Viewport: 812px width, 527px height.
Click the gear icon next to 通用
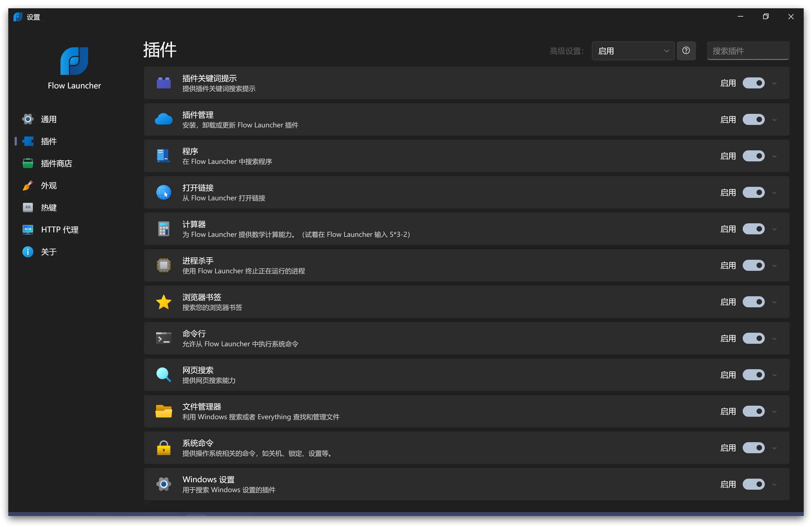click(x=28, y=119)
